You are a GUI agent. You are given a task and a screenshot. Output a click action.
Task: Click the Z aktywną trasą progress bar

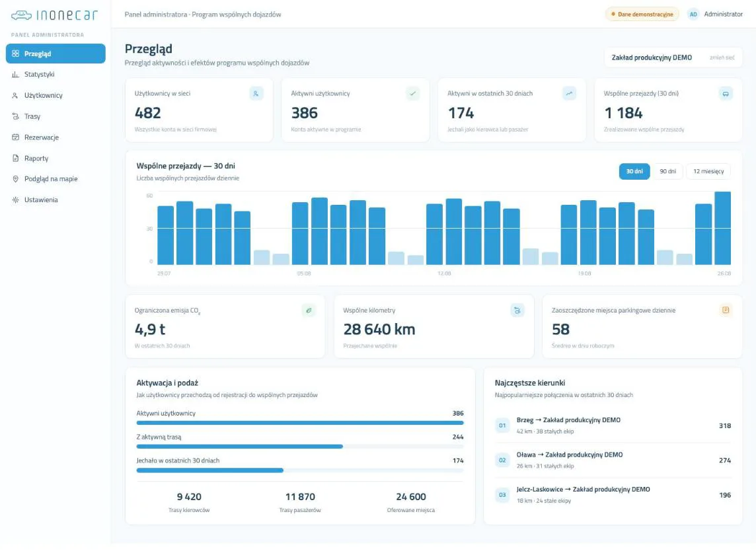coord(300,447)
